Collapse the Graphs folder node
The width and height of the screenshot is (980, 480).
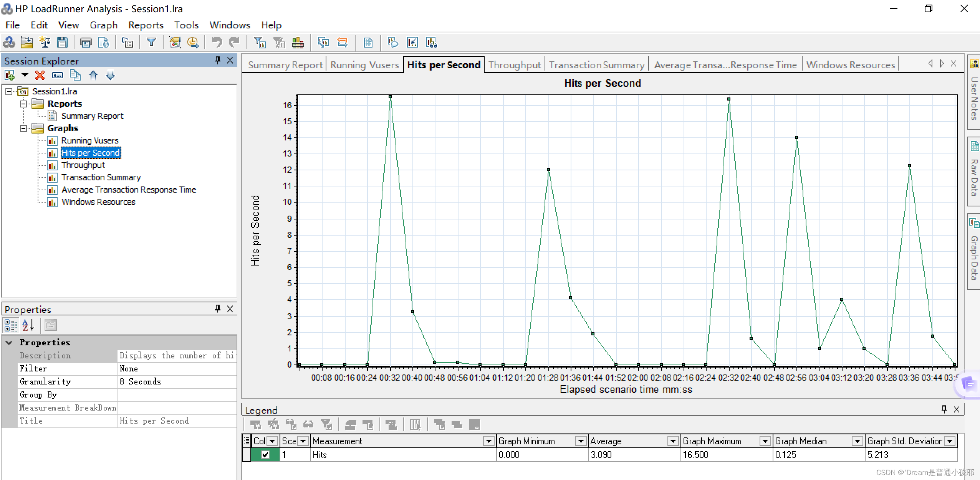pos(23,128)
